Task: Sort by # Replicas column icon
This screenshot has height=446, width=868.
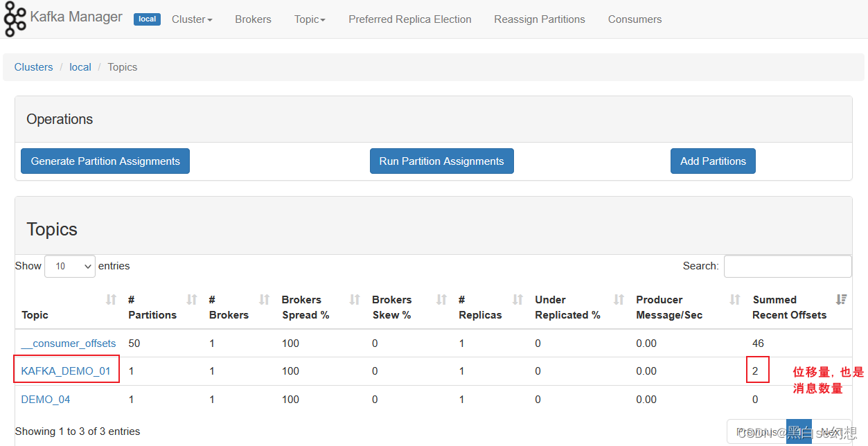Action: point(517,299)
